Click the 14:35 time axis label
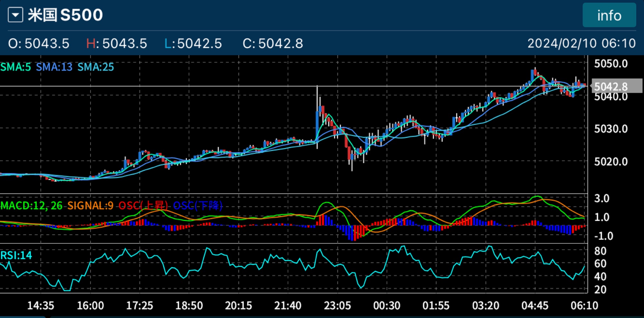The image size is (644, 318). click(41, 305)
